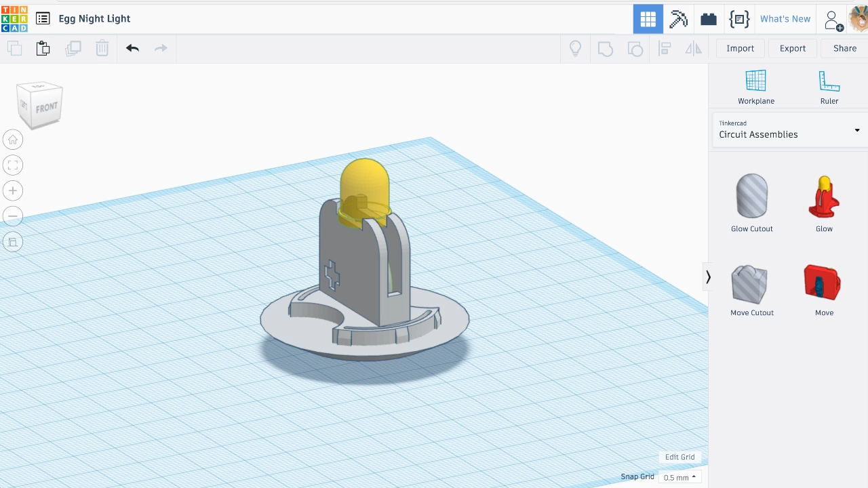Image resolution: width=868 pixels, height=488 pixels.
Task: Click the Align tool icon
Action: [665, 48]
